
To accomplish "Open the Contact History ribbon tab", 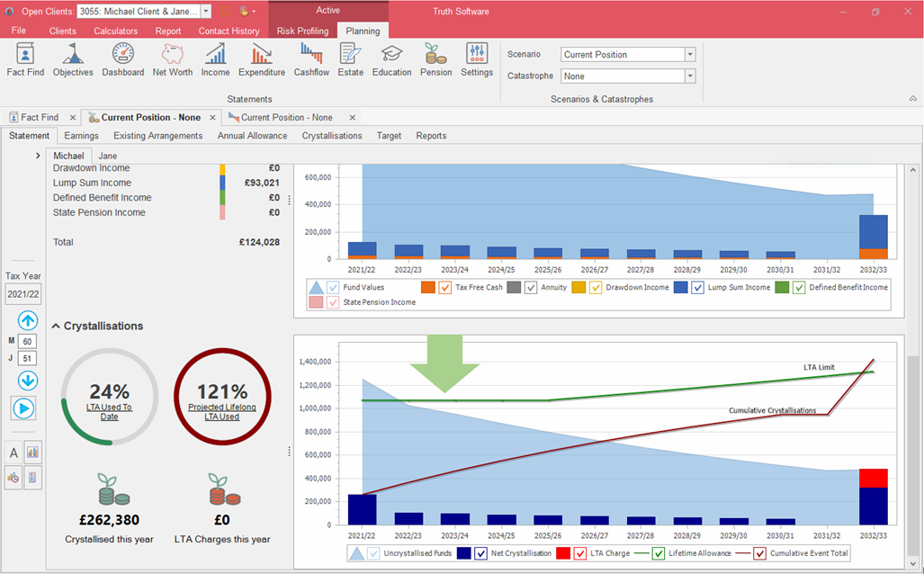I will [x=229, y=31].
